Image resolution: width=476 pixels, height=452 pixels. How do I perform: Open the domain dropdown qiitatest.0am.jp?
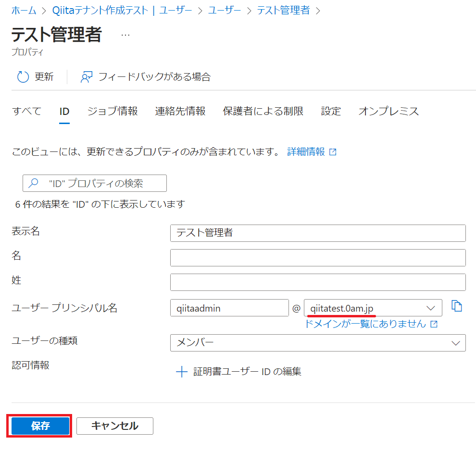point(373,308)
